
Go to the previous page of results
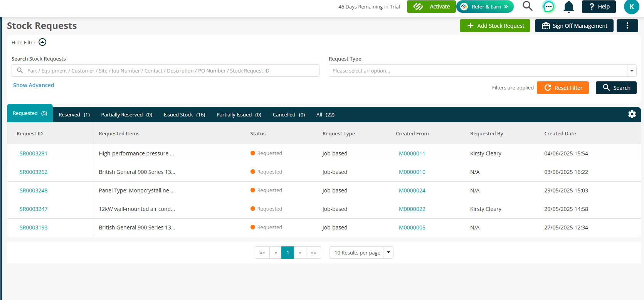click(276, 253)
